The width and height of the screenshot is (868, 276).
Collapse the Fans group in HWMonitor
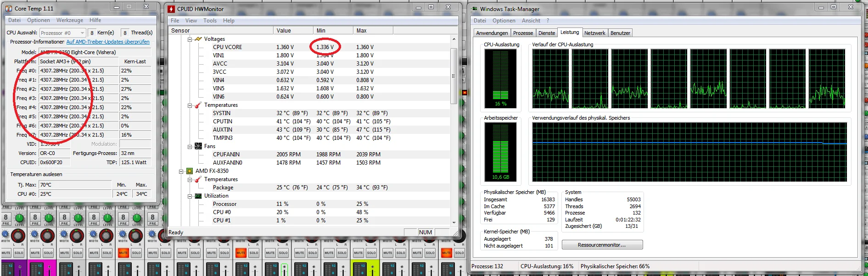[190, 147]
